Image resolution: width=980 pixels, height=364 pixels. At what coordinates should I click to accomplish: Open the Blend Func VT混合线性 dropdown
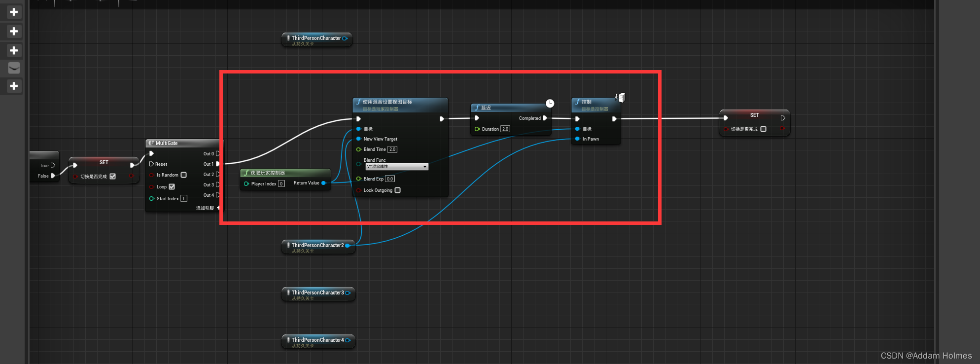click(x=397, y=167)
